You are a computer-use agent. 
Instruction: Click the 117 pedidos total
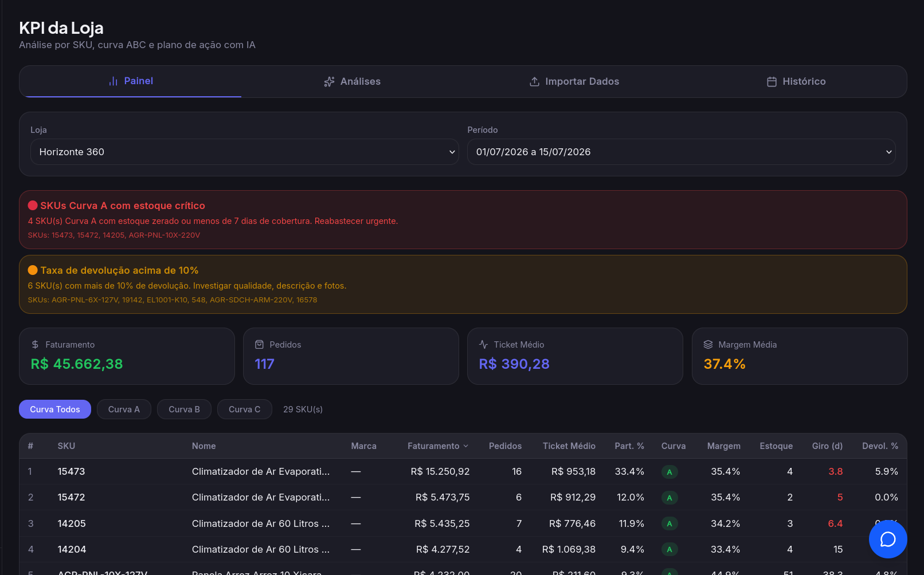[x=265, y=364]
